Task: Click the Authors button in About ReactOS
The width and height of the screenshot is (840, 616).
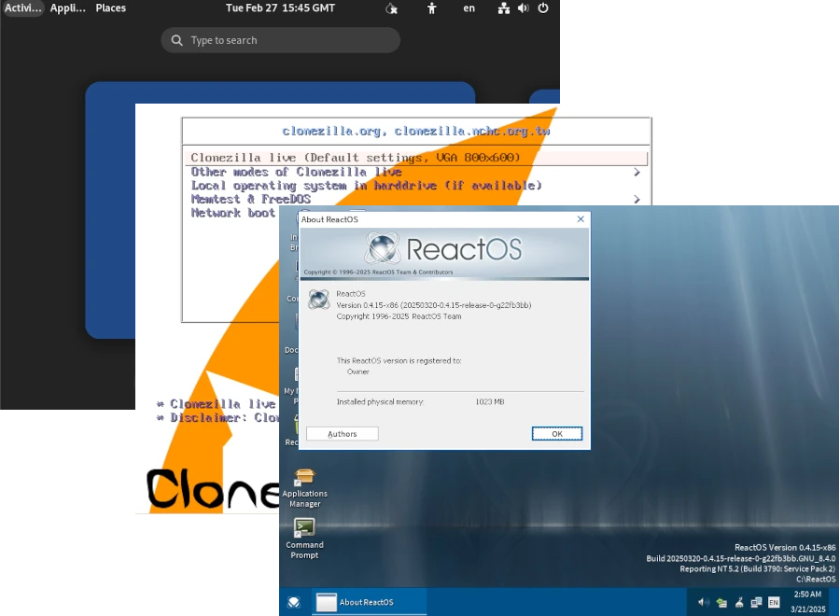Action: click(343, 434)
